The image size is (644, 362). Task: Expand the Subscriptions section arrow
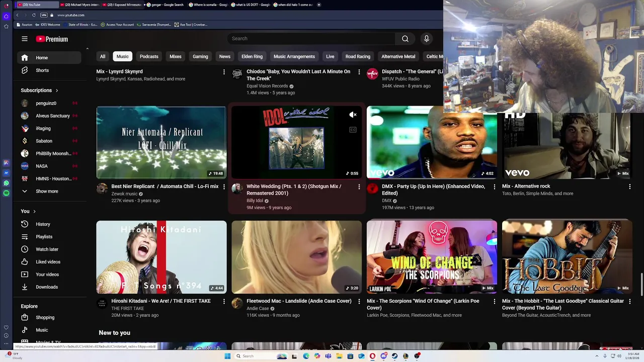57,90
